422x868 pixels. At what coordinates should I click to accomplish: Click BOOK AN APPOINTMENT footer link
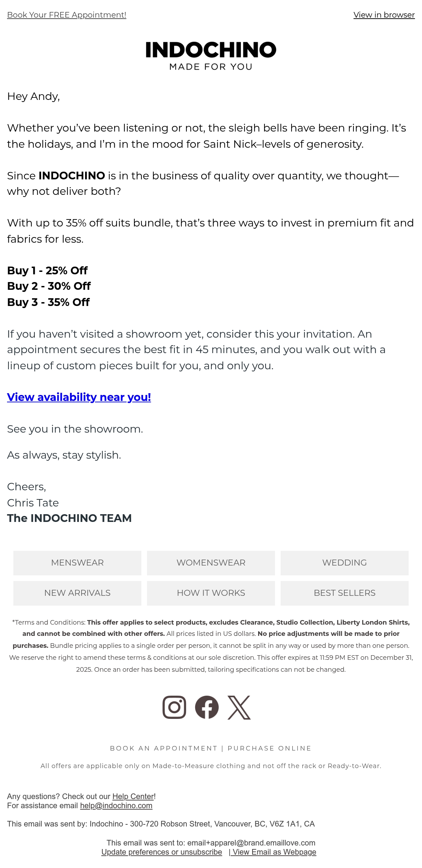coord(164,748)
